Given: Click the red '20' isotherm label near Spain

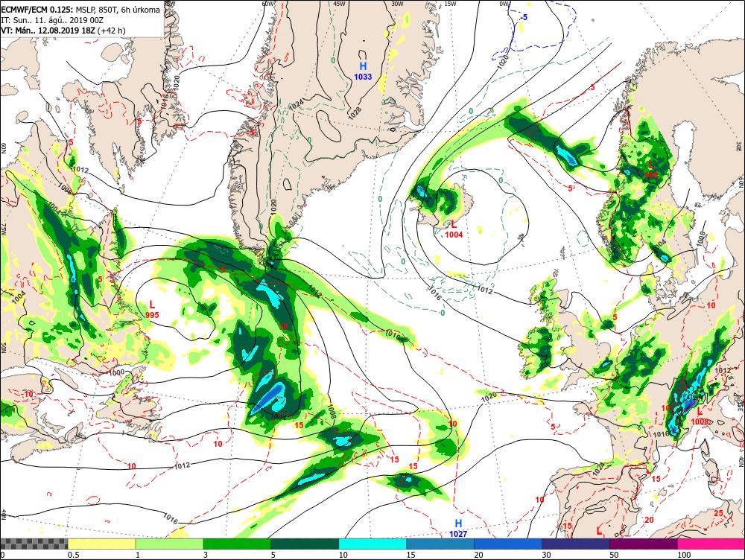Looking at the screenshot, I should 649,520.
